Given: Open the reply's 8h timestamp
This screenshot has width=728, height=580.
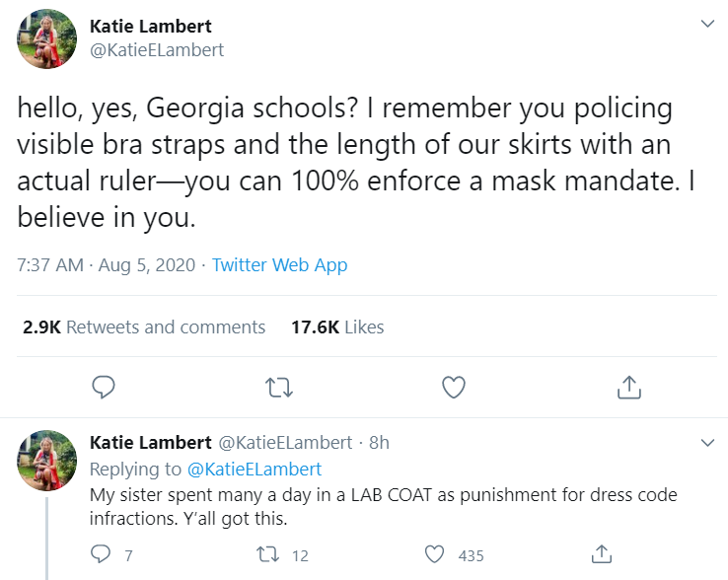Looking at the screenshot, I should click(379, 442).
